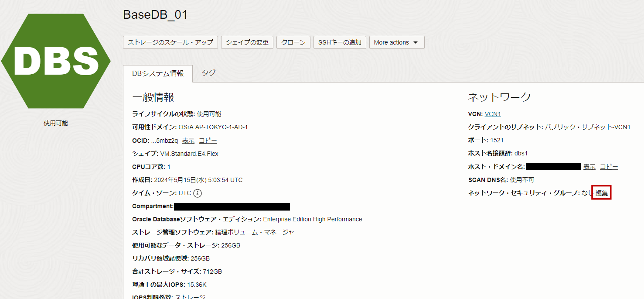Copy the host domain name
Screen dimensions: 644x299
(609, 167)
